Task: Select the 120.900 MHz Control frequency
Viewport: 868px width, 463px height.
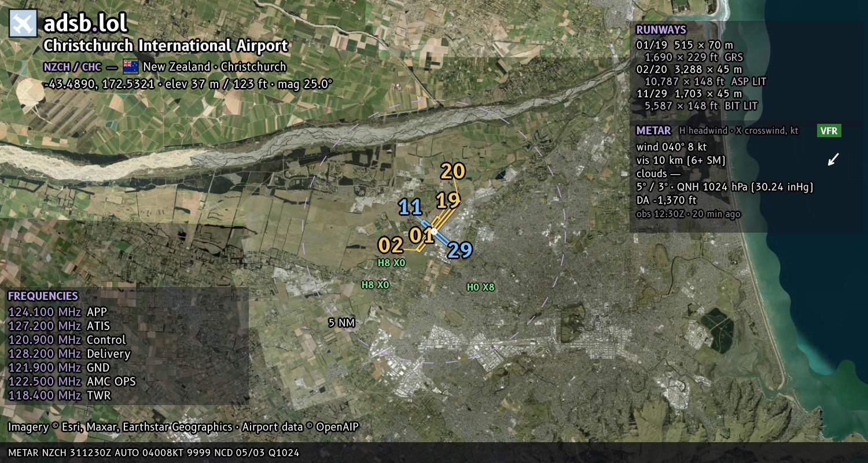Action: (x=67, y=340)
